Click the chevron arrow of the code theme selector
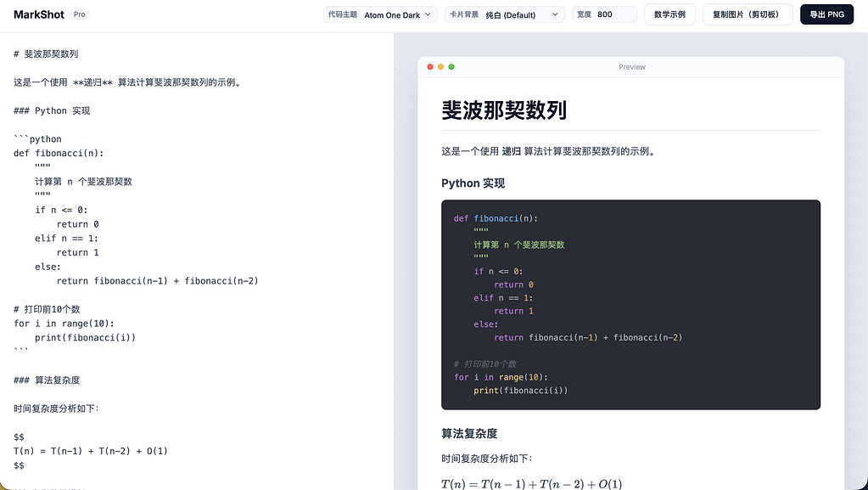868x490 pixels. pyautogui.click(x=428, y=14)
